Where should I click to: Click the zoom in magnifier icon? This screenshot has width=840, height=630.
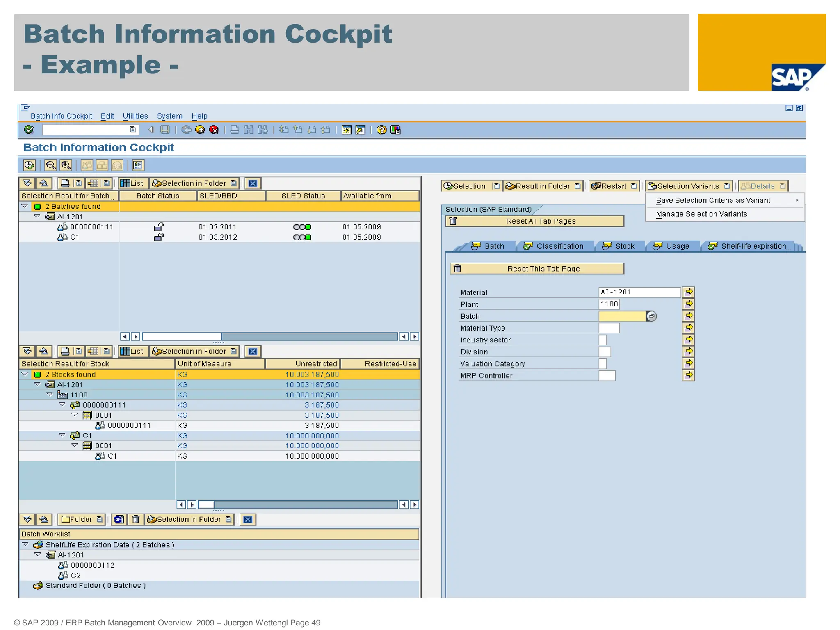66,165
